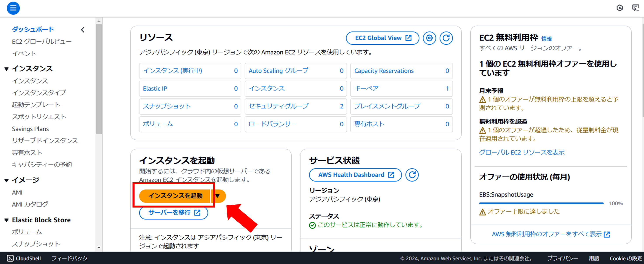The image size is (644, 264).
Task: Open launch instance dropdown arrow
Action: tap(218, 196)
